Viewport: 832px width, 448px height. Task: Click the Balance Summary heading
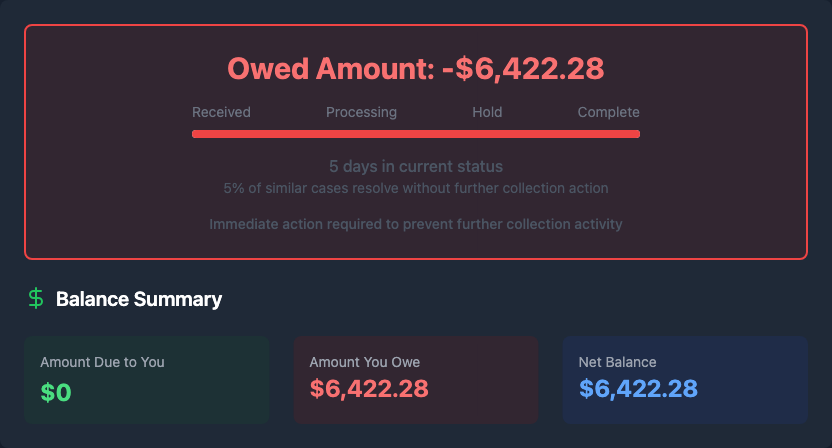pyautogui.click(x=139, y=299)
